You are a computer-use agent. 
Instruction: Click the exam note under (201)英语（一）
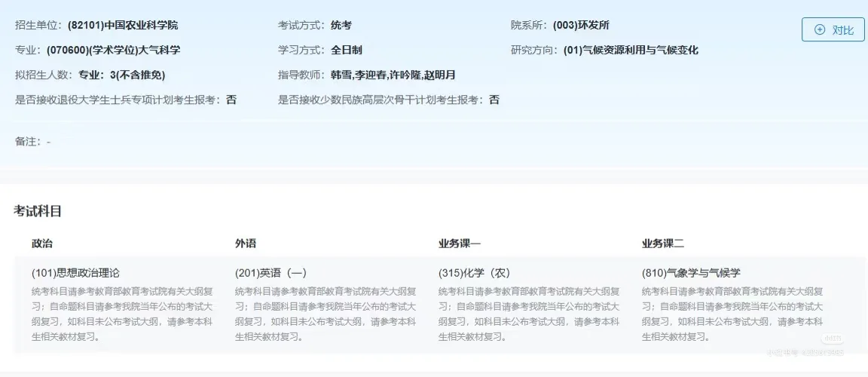click(326, 314)
